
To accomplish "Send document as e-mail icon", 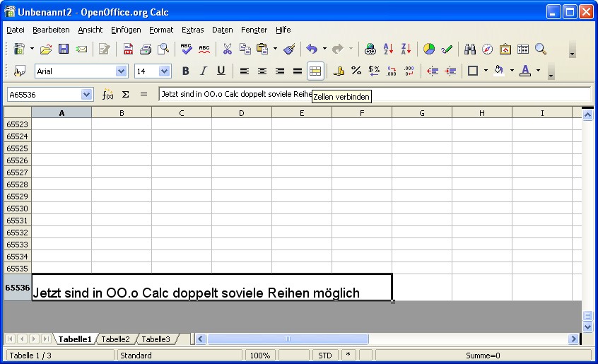I will click(81, 49).
